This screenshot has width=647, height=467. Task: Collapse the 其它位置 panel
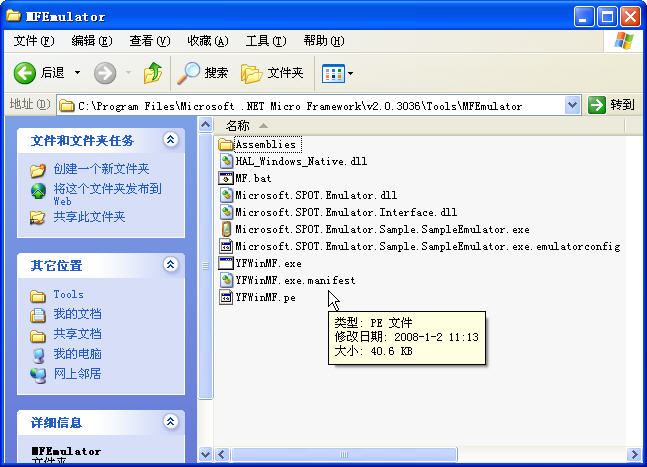170,264
